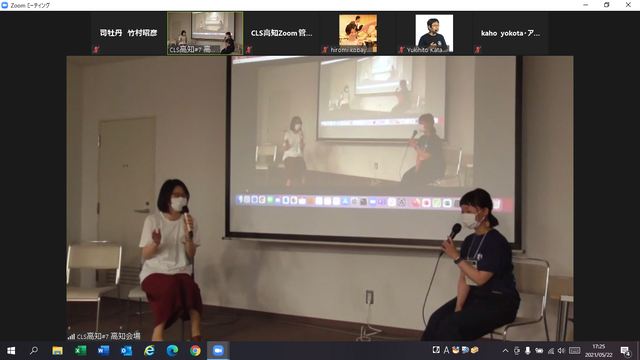The width and height of the screenshot is (640, 360).
Task: Select the kaho yokota participant tile
Action: [x=511, y=33]
